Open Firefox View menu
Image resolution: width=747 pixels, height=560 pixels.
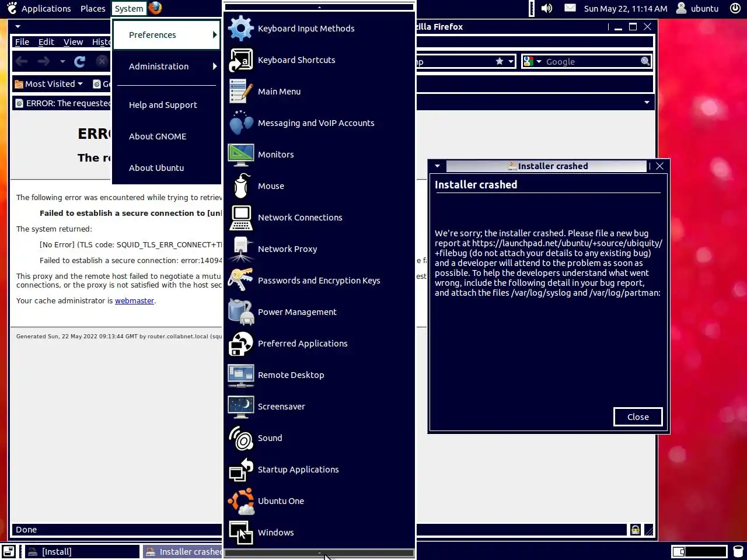click(x=73, y=42)
